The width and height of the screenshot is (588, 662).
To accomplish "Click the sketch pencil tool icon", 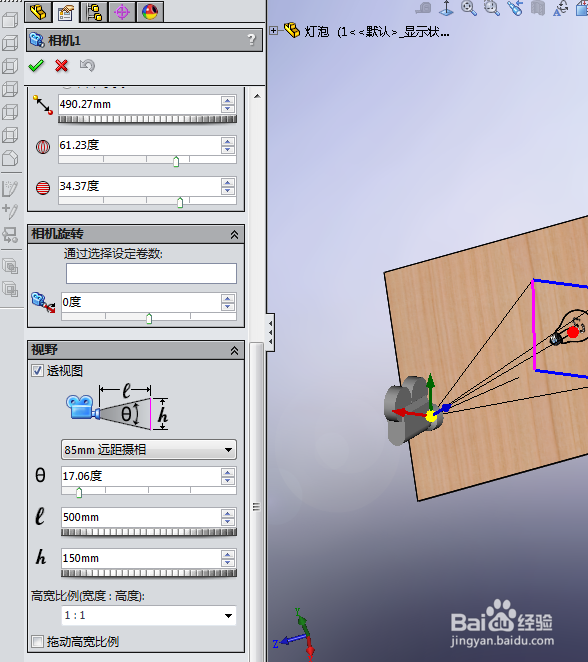I will (x=10, y=188).
